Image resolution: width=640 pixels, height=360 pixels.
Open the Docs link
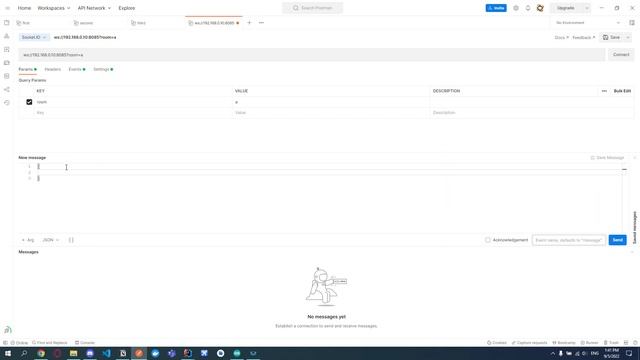tap(561, 38)
